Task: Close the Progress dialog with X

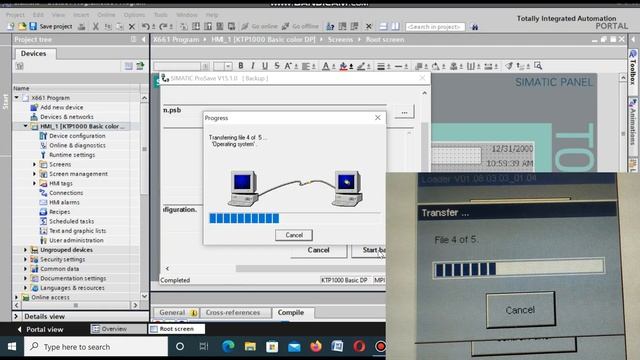Action: tap(378, 118)
